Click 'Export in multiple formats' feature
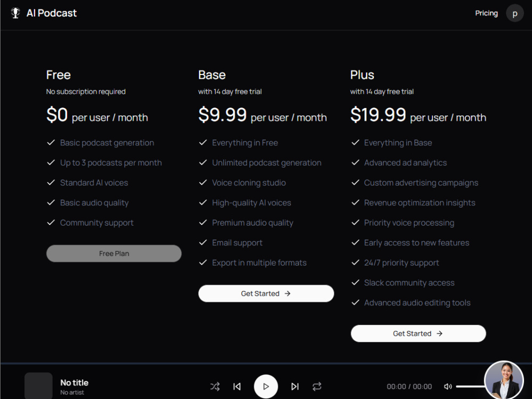This screenshot has width=532, height=399. 259,263
